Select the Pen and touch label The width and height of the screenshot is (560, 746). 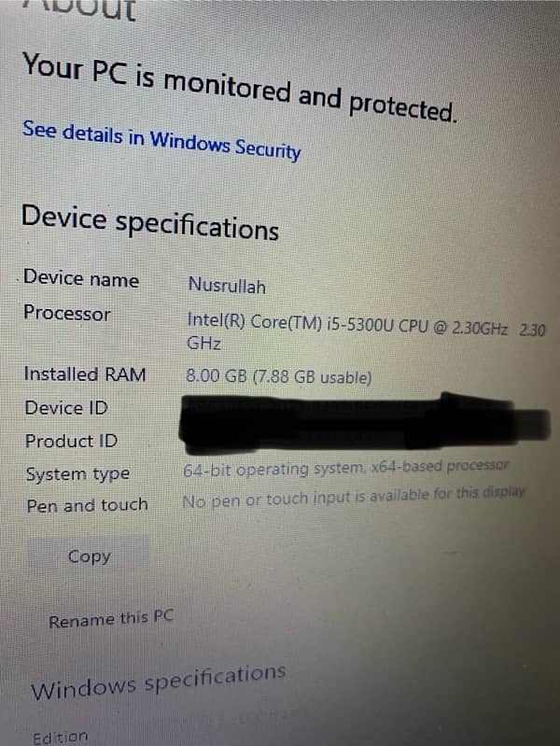click(87, 505)
